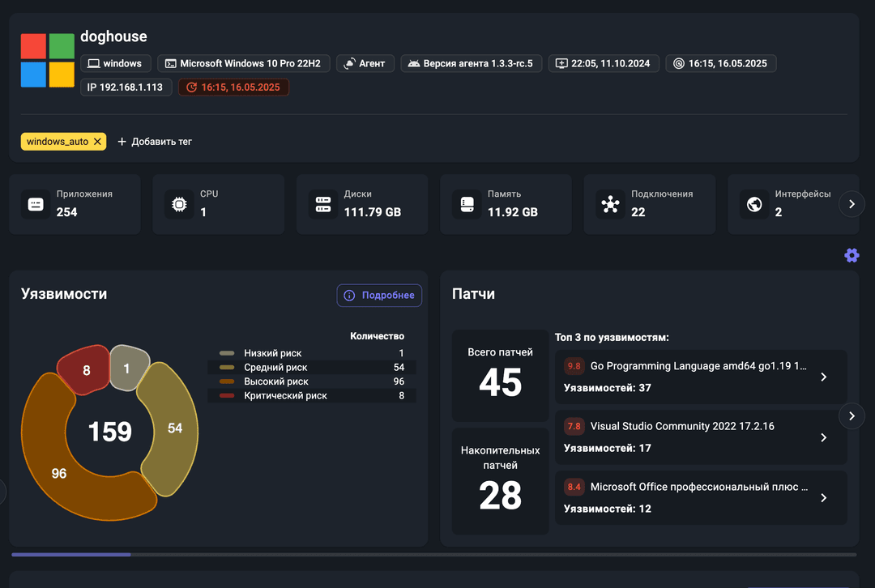Click the Applications card icon
Viewport: 875px width, 588px height.
tap(36, 205)
